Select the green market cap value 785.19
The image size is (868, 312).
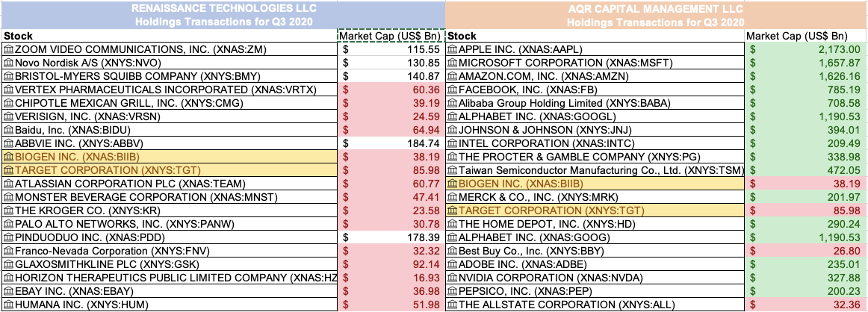click(806, 90)
